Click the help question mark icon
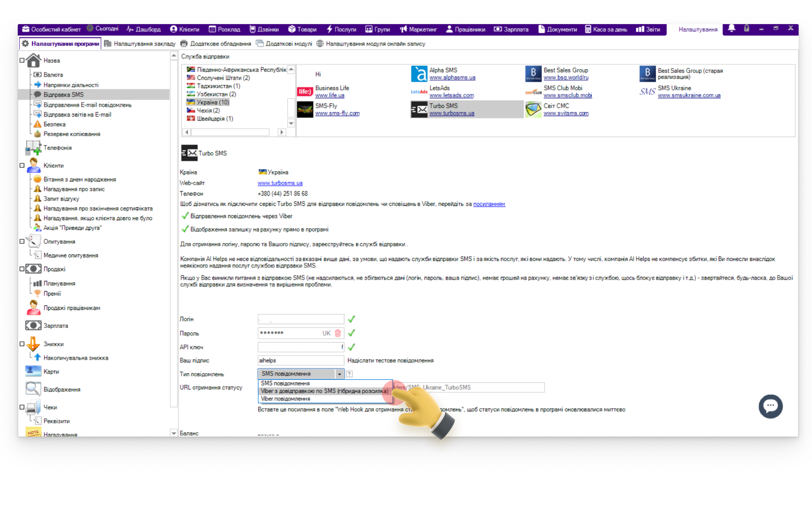 (x=349, y=374)
